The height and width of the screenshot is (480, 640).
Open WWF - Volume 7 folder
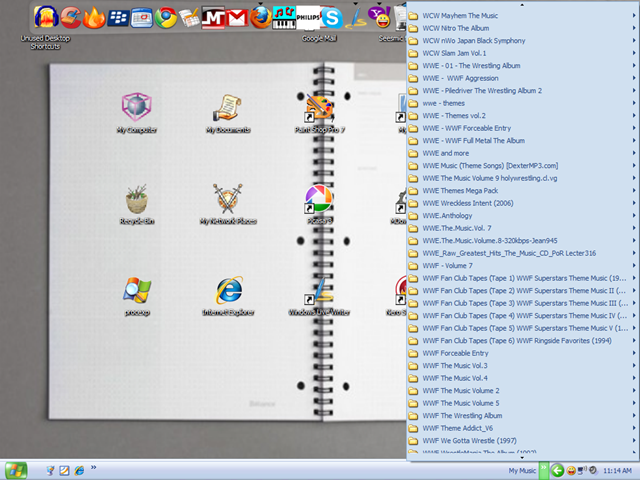(522, 266)
